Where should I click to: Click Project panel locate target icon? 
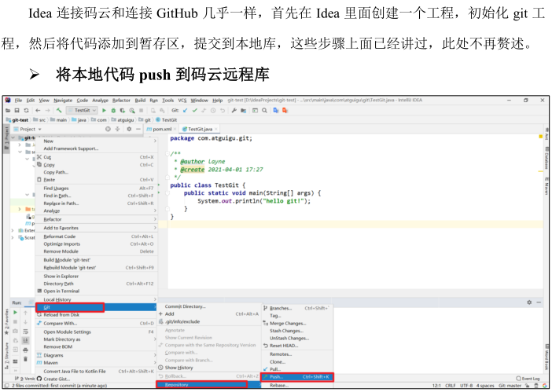(108, 129)
